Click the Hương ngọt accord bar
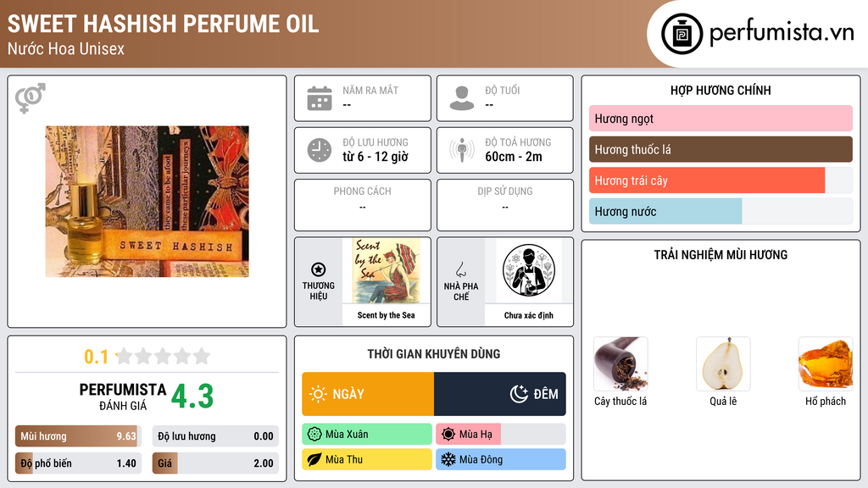This screenshot has height=488, width=868. (721, 119)
